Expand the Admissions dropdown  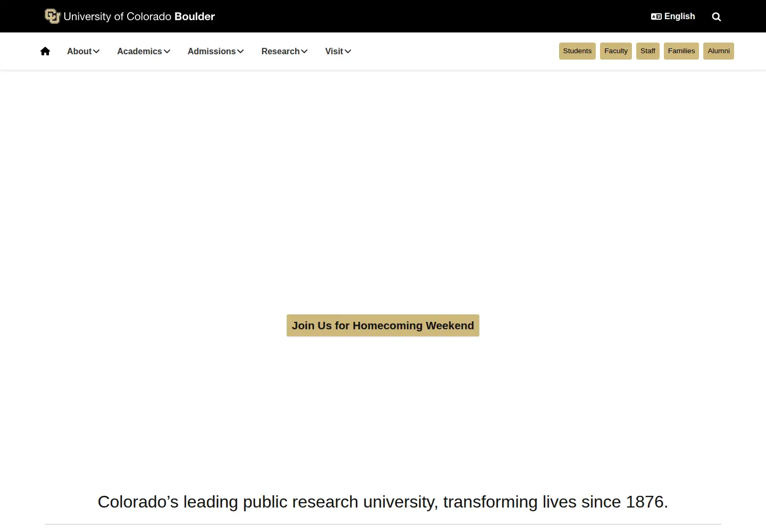tap(215, 51)
